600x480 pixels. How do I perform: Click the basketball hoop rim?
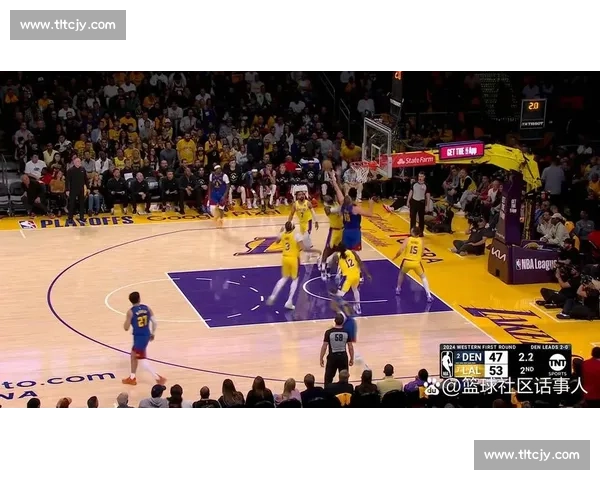point(360,166)
